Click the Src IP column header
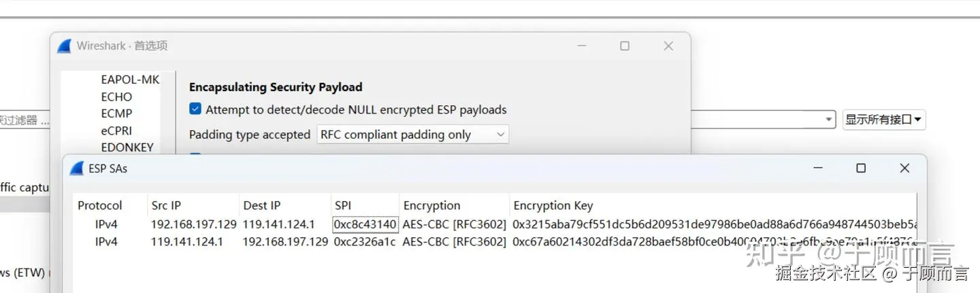 (166, 205)
